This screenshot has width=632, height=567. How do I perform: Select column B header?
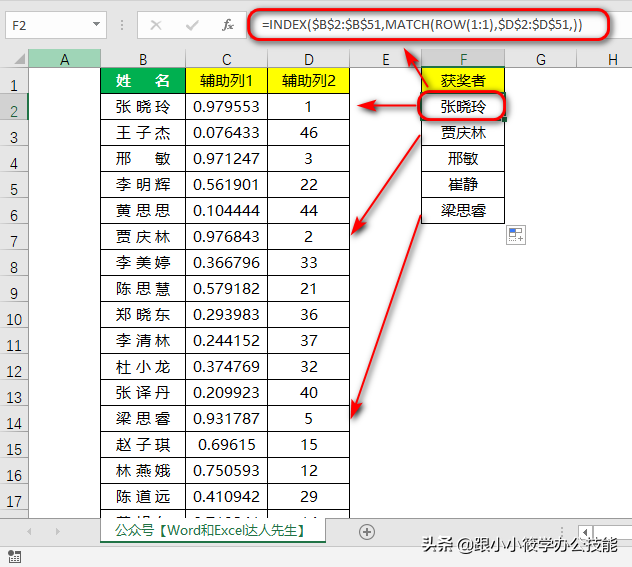tap(143, 59)
